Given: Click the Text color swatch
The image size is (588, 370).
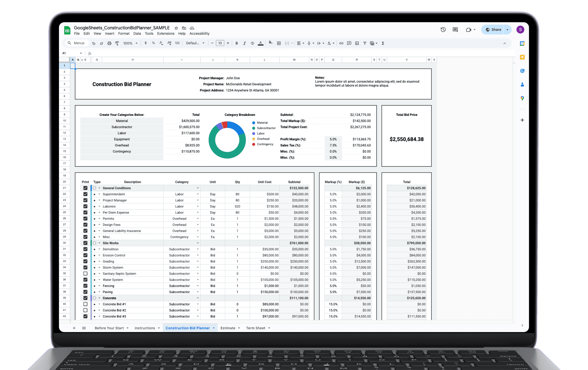Looking at the screenshot, I should (x=260, y=43).
